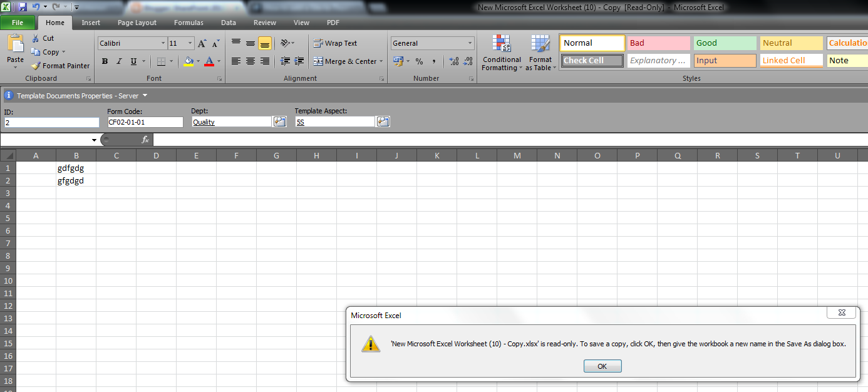Open the font size 11 dropdown
This screenshot has height=392, width=868.
coord(190,43)
